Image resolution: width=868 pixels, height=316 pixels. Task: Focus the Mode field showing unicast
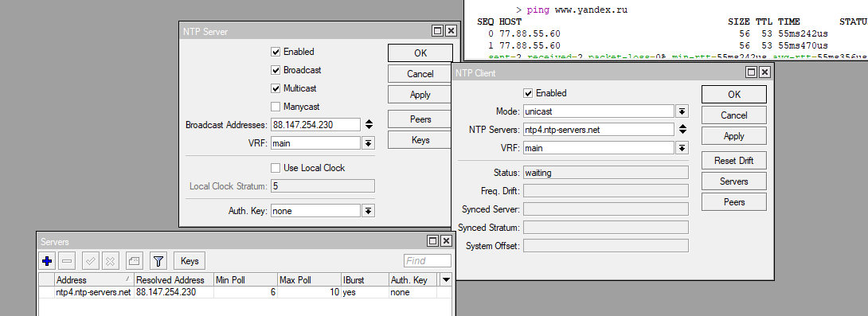598,111
